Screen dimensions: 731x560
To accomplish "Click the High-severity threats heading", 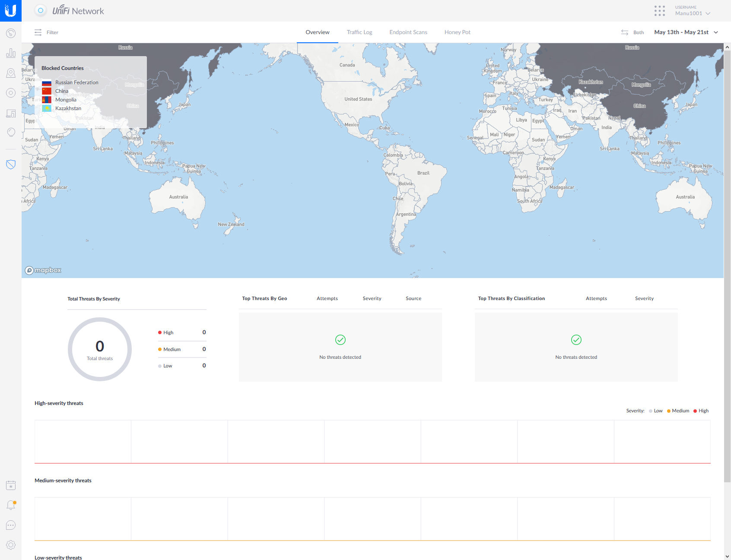I will pyautogui.click(x=59, y=403).
